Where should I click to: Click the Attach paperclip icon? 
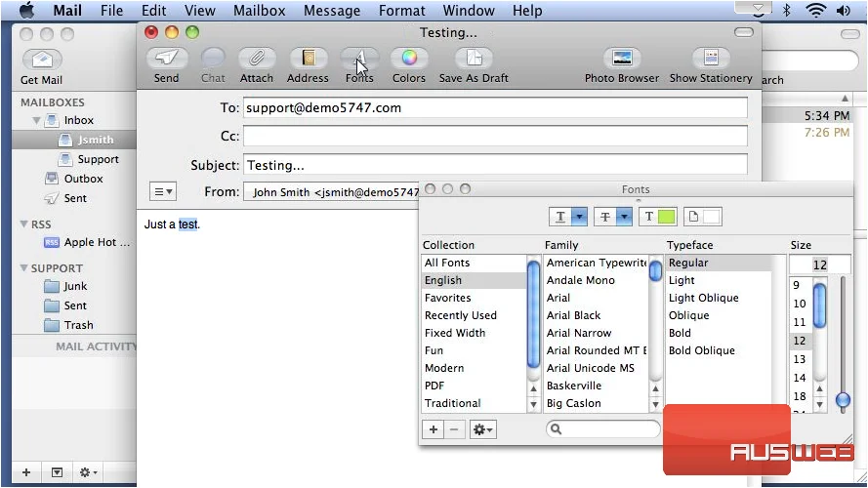click(x=257, y=59)
